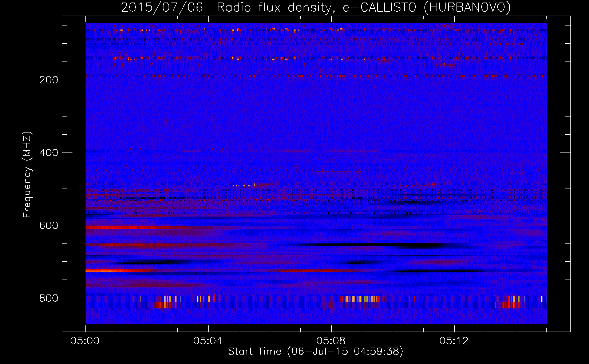Click the 800 frequency tick label
Viewport: 589px width, 364px height.
pos(49,298)
